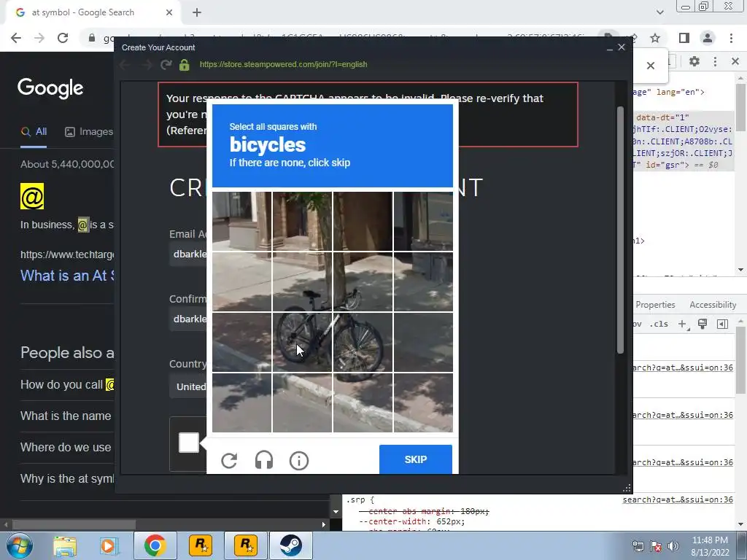Screen dimensions: 747x560
Task: Open the DevTools more options menu
Action: 715,61
